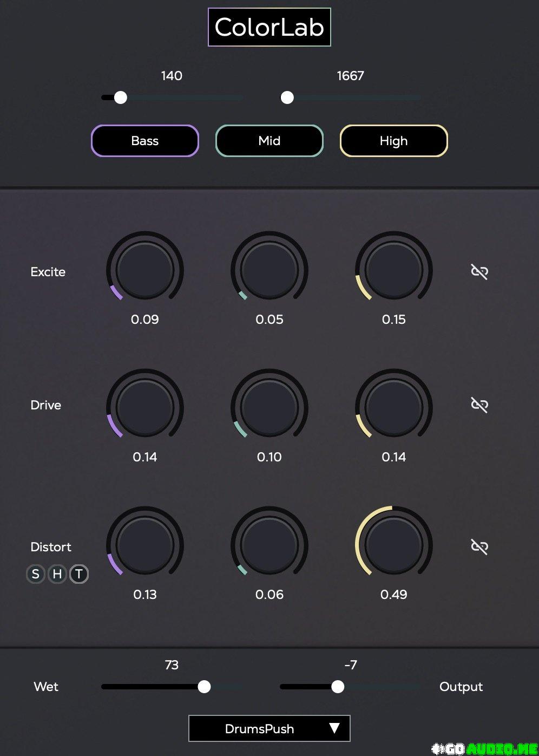Click the Distort row label

tap(51, 547)
